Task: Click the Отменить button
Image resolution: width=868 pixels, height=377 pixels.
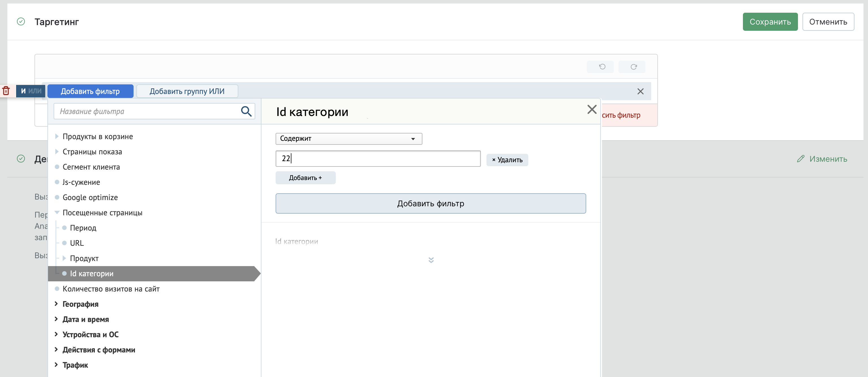Action: [x=828, y=22]
